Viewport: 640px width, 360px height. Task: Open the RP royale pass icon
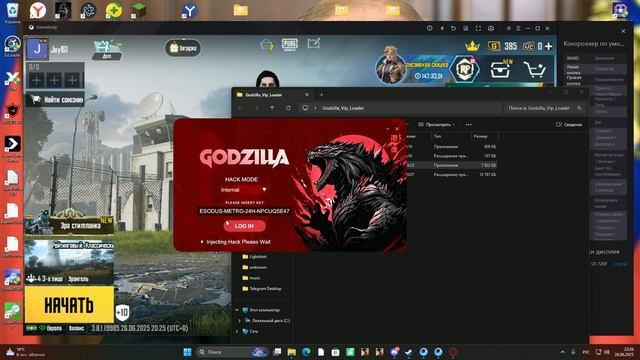465,69
